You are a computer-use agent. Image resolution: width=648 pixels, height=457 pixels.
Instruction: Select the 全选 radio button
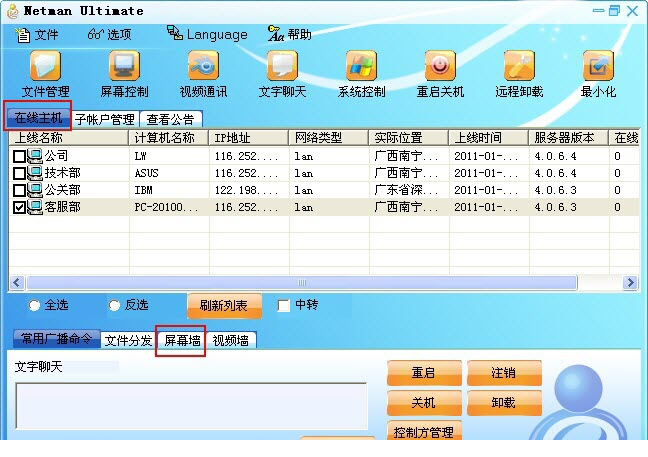pos(34,305)
